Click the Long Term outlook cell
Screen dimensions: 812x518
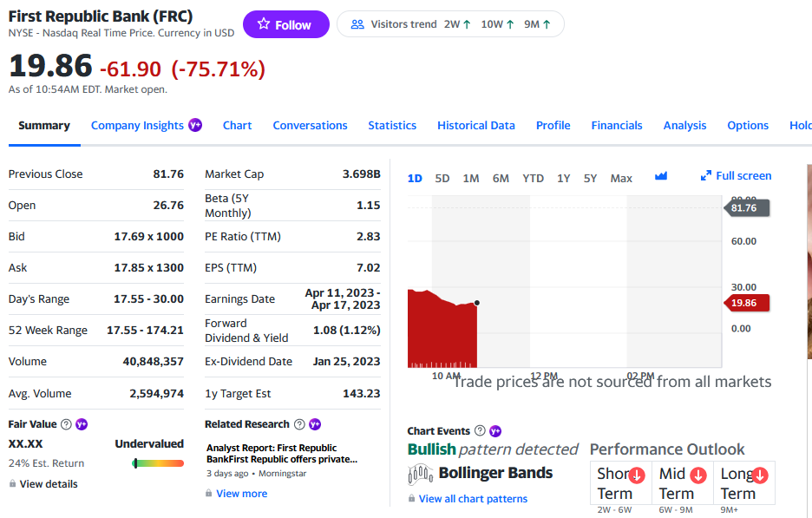[x=744, y=482]
